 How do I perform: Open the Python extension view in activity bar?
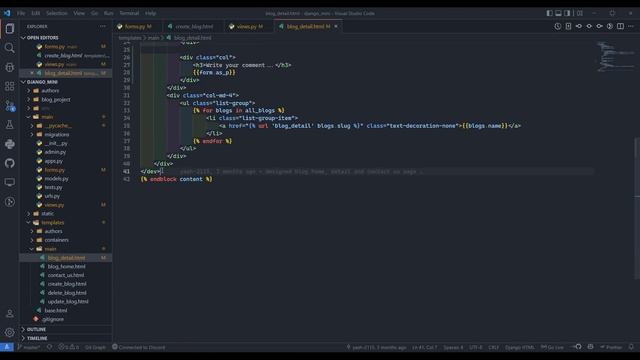(x=10, y=144)
